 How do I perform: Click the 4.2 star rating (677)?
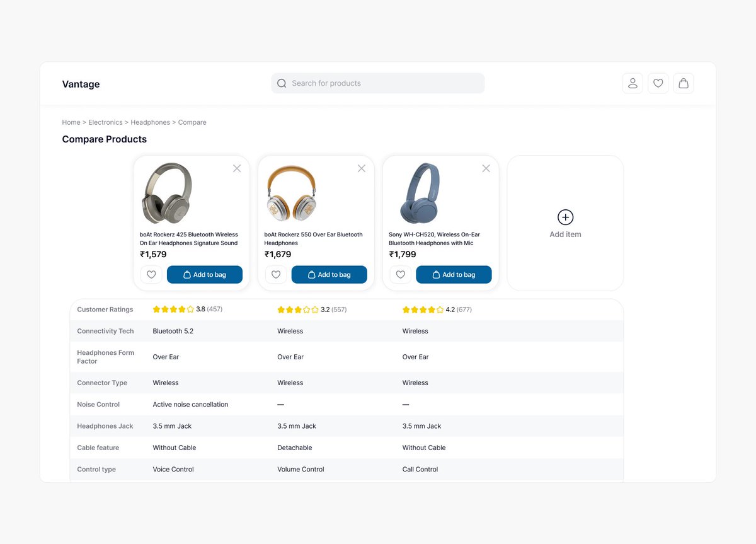click(437, 310)
